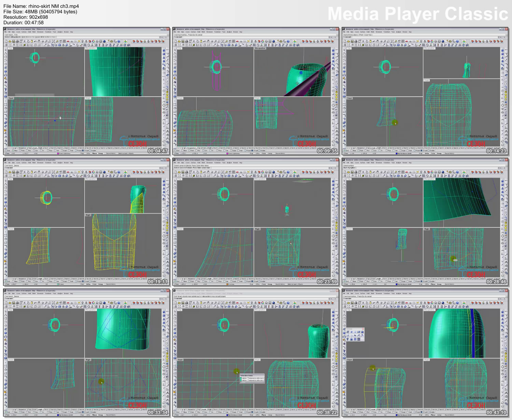Select the Polyline tool in the 00:04:47 frame
Image resolution: width=512 pixels, height=420 pixels.
[x=5, y=54]
